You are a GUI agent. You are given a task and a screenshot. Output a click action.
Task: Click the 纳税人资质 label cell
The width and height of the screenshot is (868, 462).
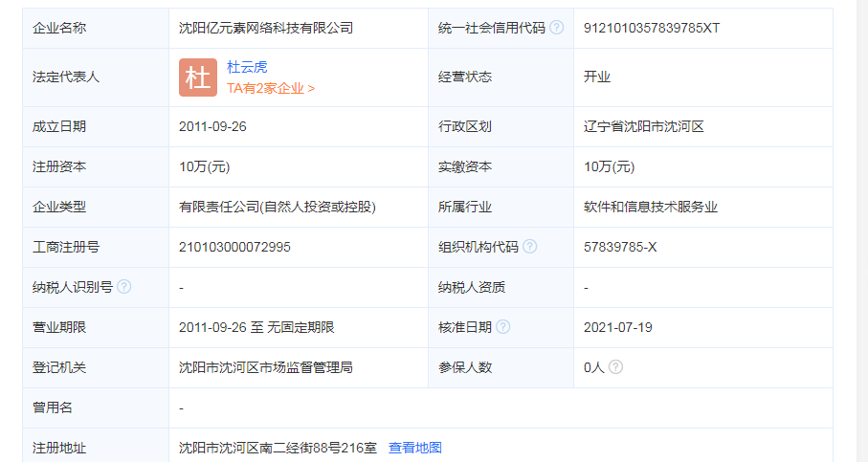[x=501, y=288]
